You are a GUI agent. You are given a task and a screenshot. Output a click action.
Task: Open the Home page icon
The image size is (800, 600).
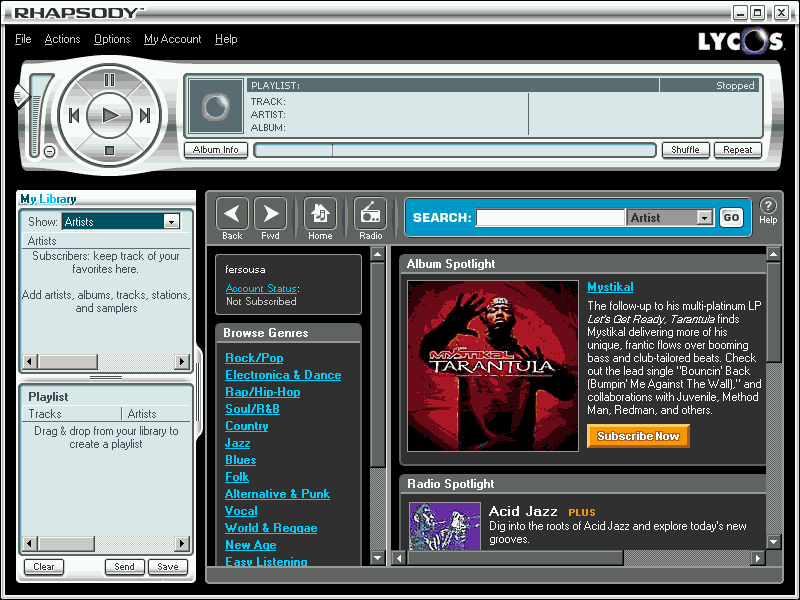tap(320, 212)
